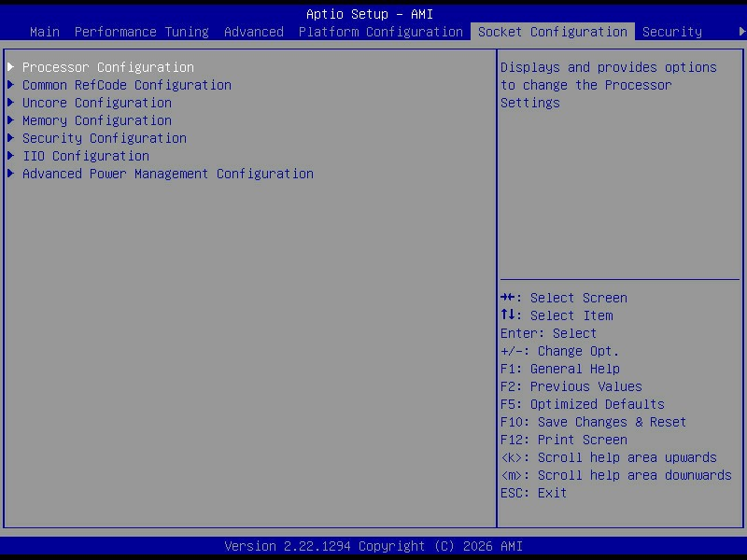Click the up-down arrows Select Item icon

(x=507, y=315)
